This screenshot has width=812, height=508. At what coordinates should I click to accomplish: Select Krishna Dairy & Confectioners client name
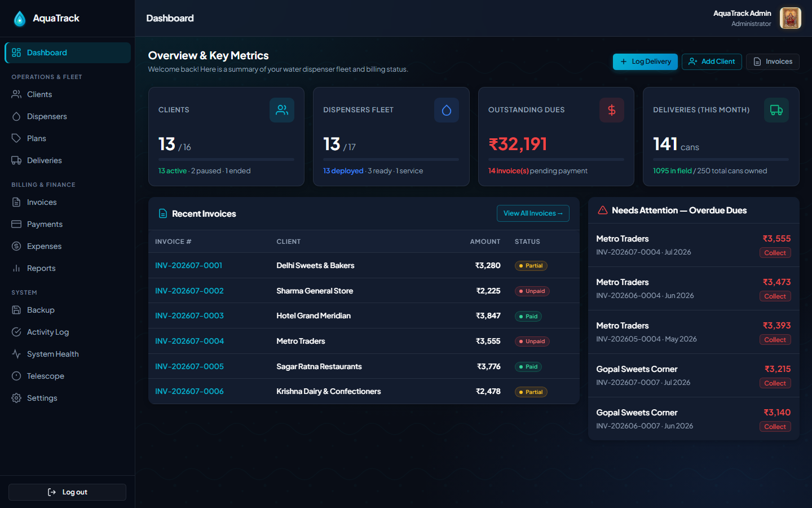[329, 391]
